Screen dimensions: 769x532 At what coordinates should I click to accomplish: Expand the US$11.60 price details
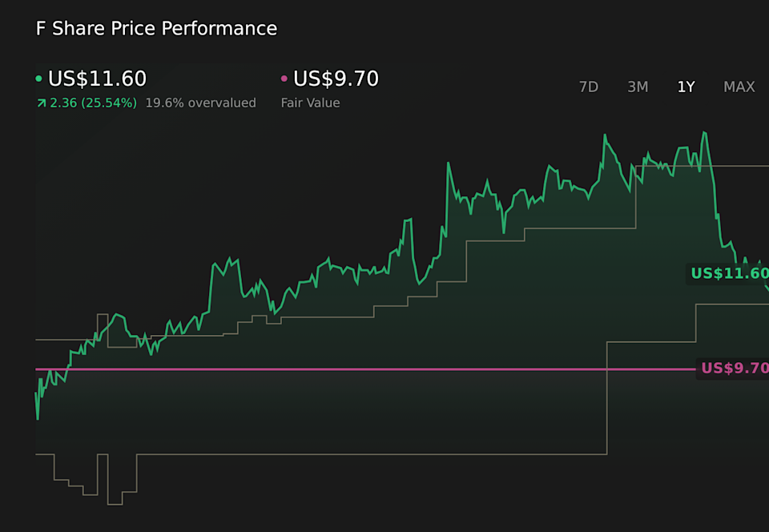[96, 79]
